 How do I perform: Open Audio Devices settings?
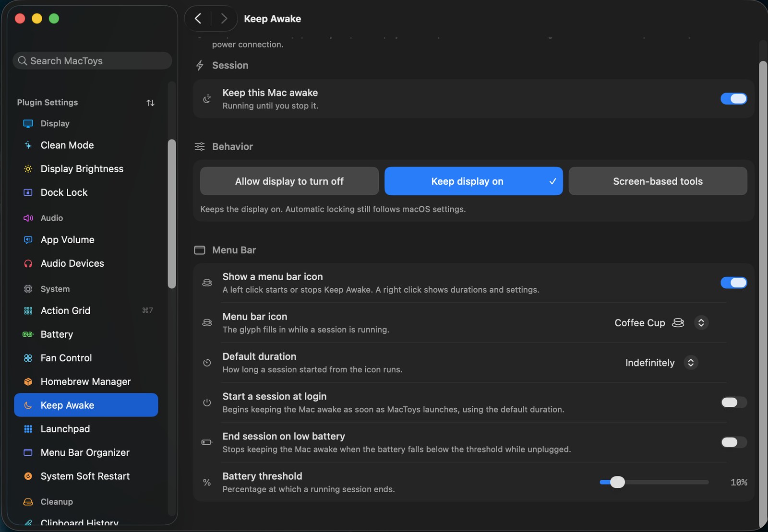pos(86,263)
